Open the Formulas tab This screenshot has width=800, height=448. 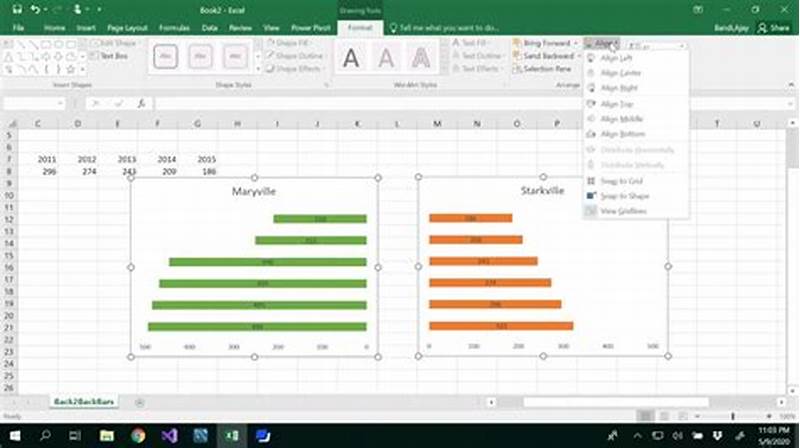[174, 28]
